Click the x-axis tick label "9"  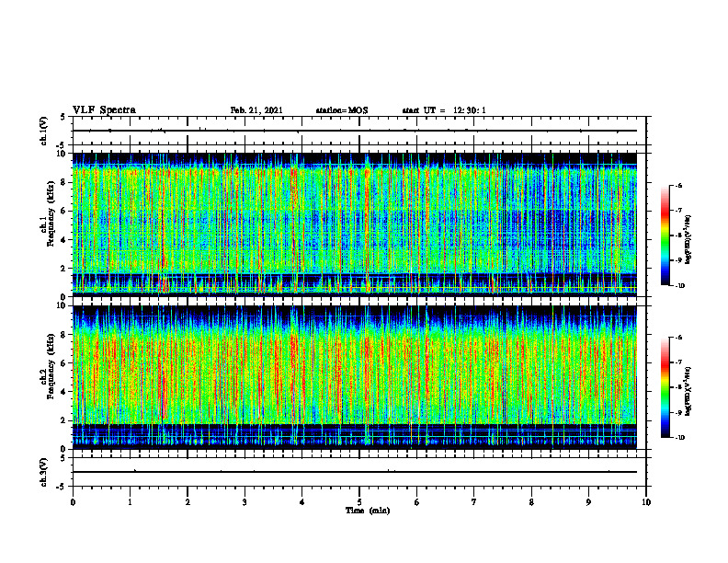[588, 502]
